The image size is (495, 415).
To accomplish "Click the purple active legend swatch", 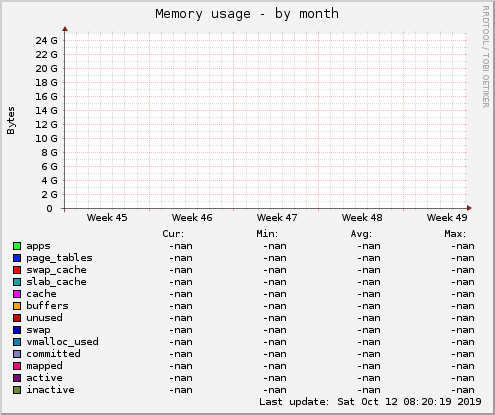I will point(17,378).
